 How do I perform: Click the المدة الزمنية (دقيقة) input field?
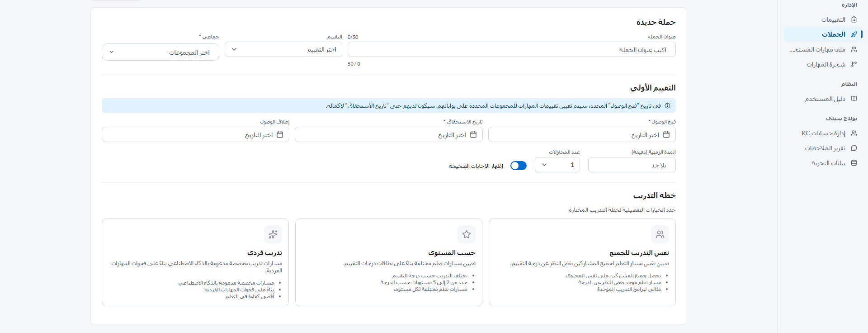click(x=632, y=165)
